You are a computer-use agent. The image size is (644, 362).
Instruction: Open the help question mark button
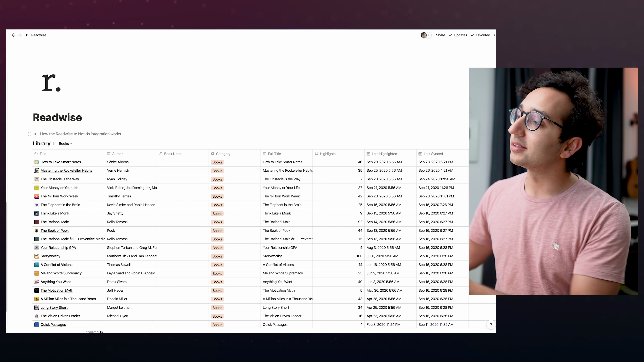click(491, 325)
